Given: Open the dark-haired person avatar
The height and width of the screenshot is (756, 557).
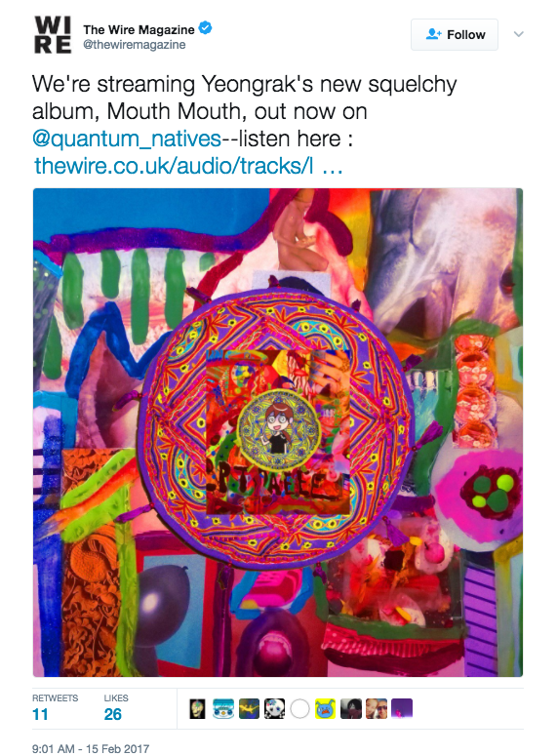Looking at the screenshot, I should click(x=350, y=709).
